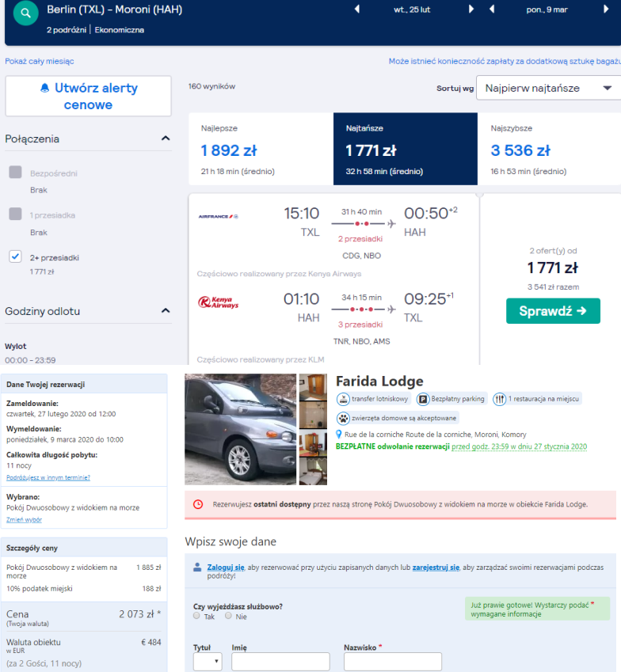Select the Najtańsze 1 771 zł tab
The image size is (621, 672).
point(406,149)
